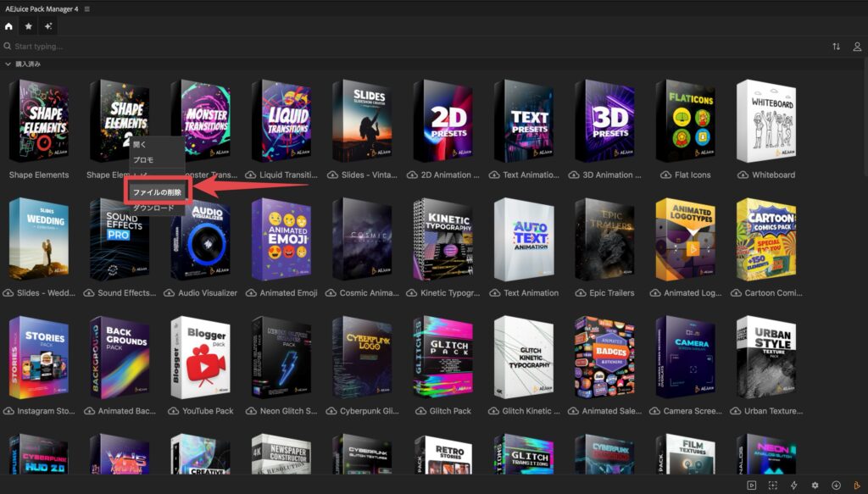Collapse the 購入済み section
868x494 pixels.
coord(8,64)
